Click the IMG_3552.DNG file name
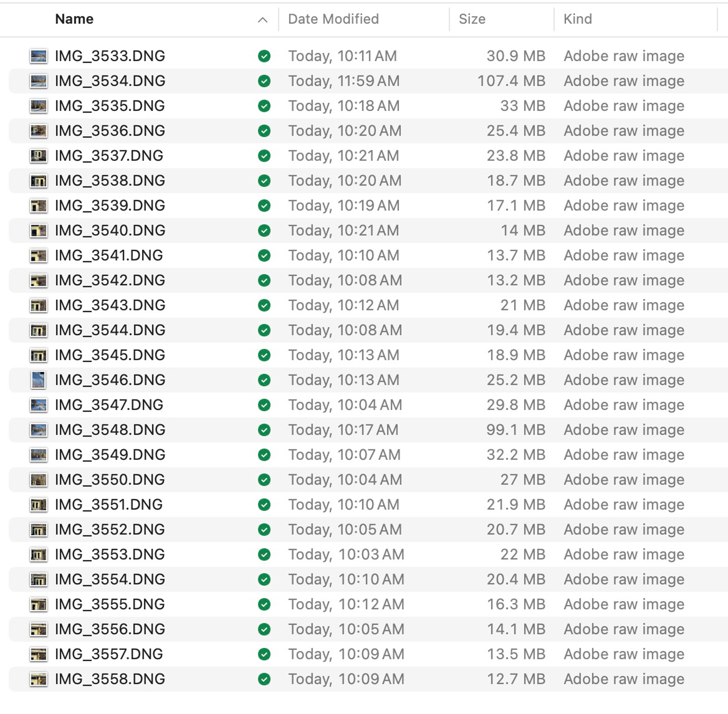This screenshot has width=728, height=714. tap(110, 529)
